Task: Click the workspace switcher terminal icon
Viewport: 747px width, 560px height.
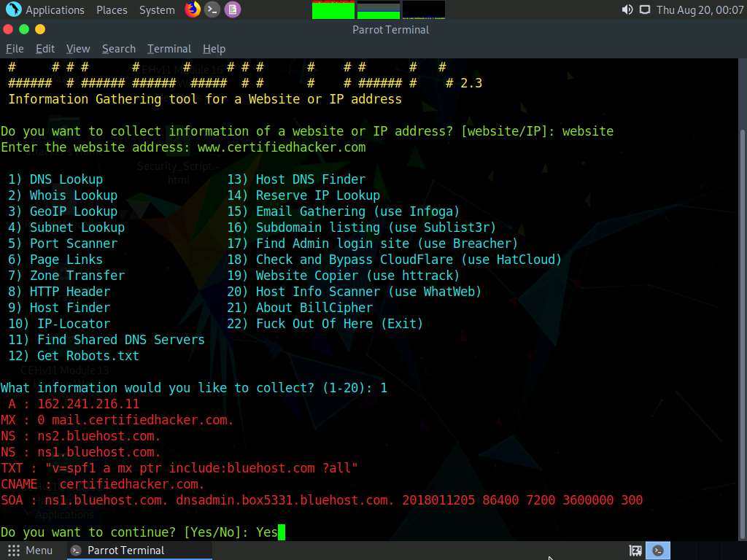Action: [x=658, y=551]
